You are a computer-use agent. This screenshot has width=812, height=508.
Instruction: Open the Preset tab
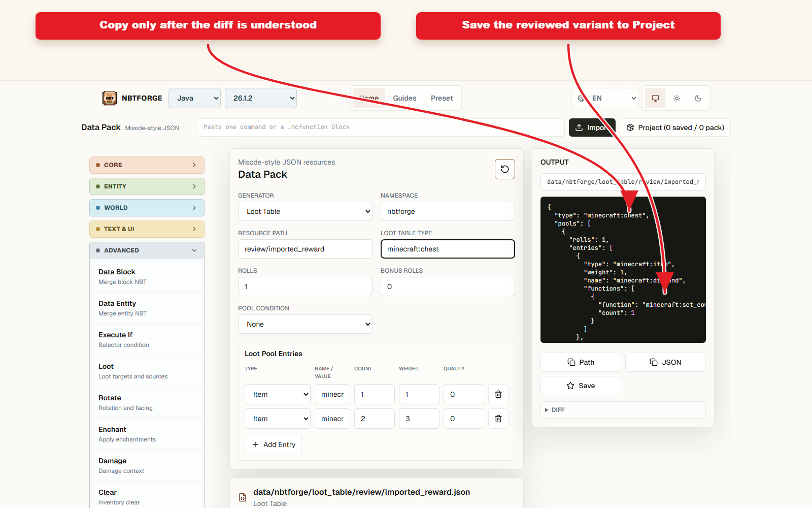click(x=442, y=98)
